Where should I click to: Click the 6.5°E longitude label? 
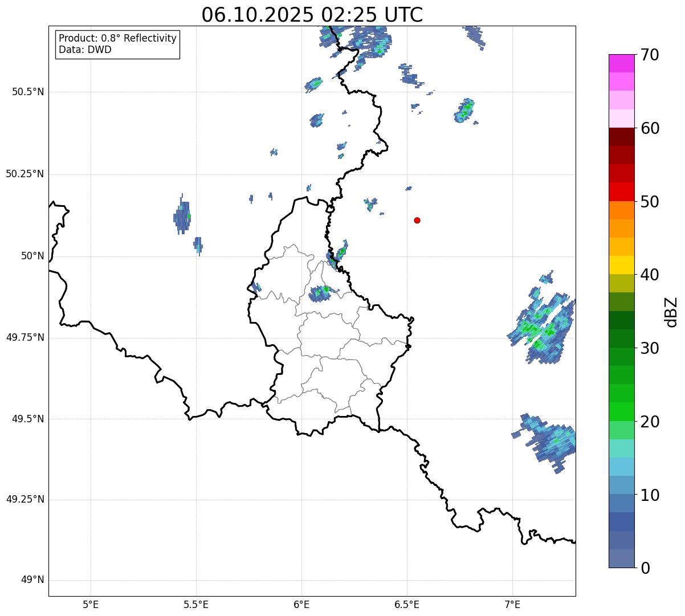(407, 604)
